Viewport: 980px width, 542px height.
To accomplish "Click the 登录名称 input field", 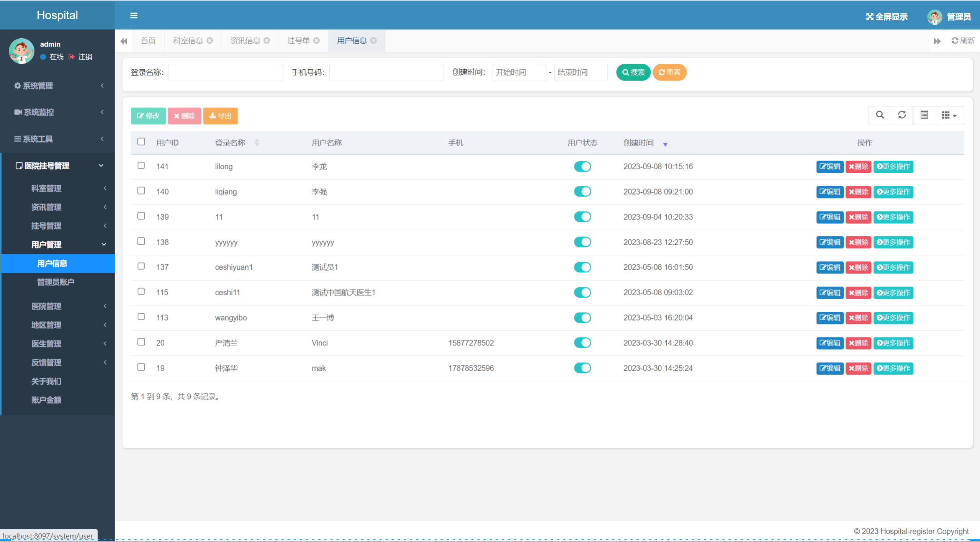I will point(226,72).
